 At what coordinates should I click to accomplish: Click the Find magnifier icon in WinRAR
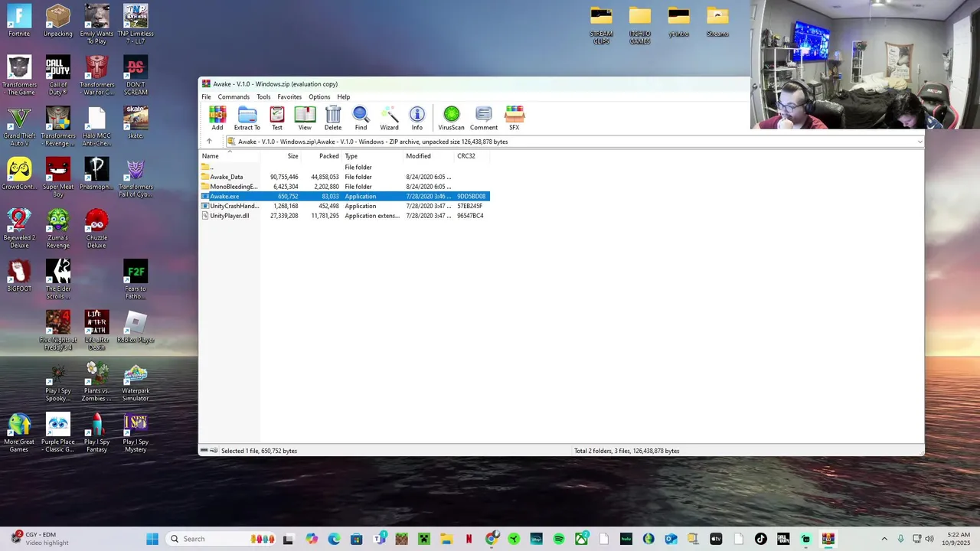(x=361, y=118)
